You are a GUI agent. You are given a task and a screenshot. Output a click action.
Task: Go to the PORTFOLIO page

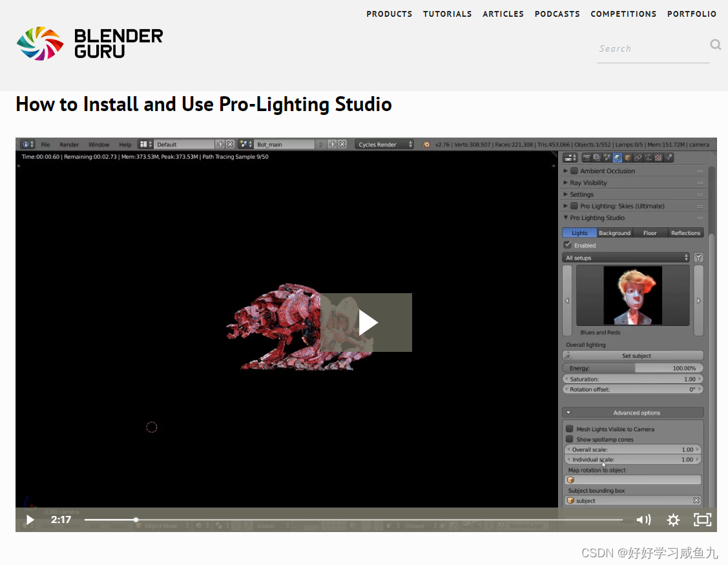(692, 14)
